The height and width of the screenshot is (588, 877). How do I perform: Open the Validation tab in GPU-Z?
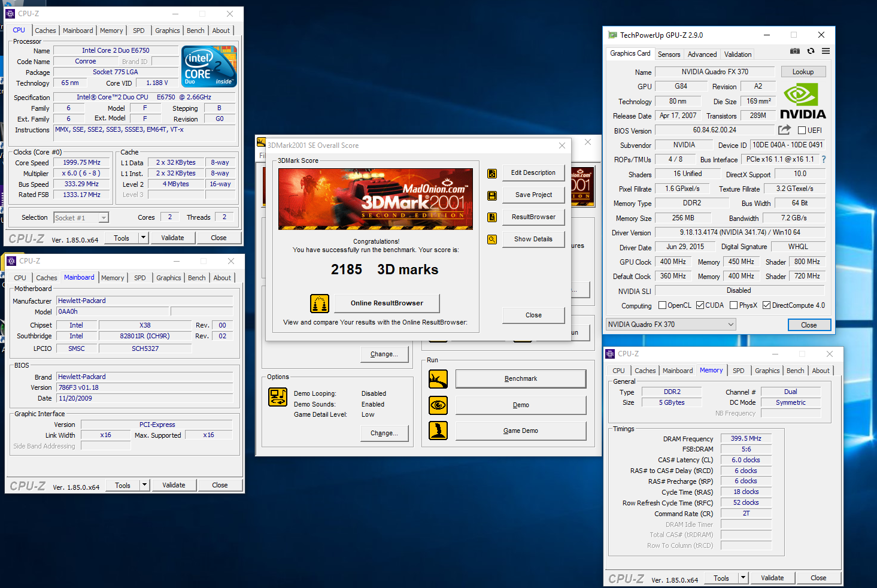(738, 54)
